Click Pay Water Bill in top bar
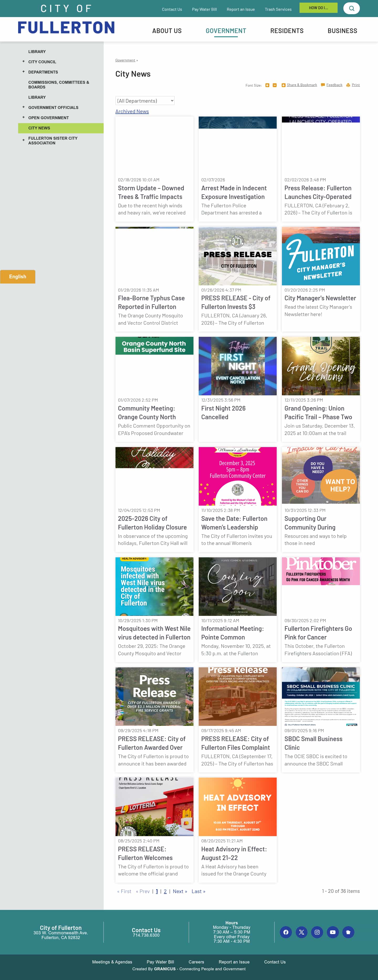The height and width of the screenshot is (980, 378). tap(204, 9)
